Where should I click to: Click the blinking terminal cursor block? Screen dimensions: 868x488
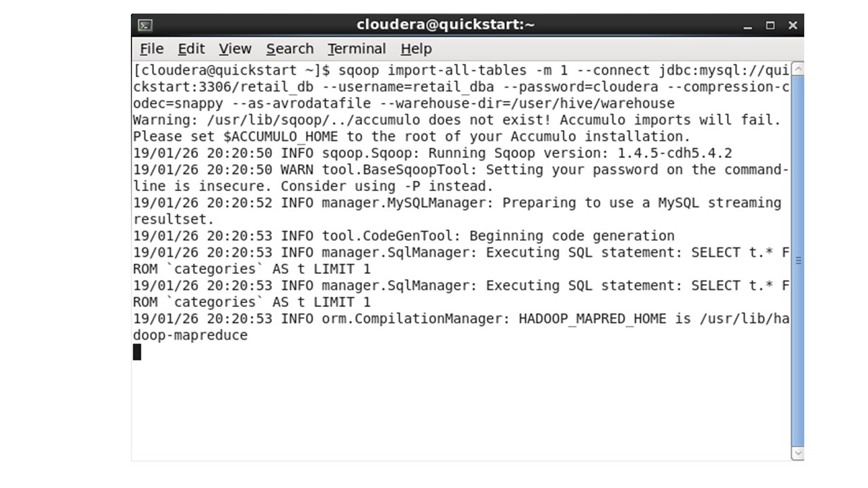pos(137,352)
